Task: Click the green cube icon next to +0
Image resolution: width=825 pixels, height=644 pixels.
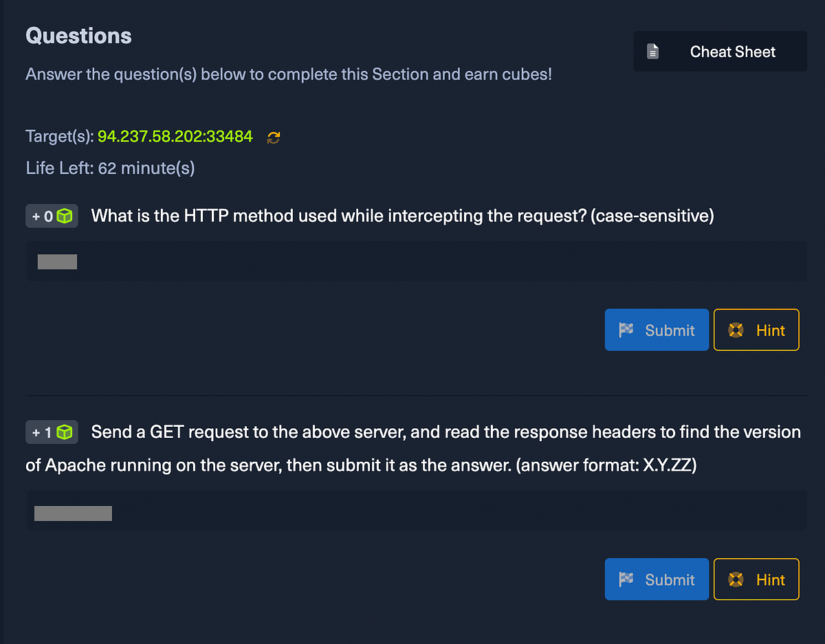Action: pyautogui.click(x=64, y=215)
